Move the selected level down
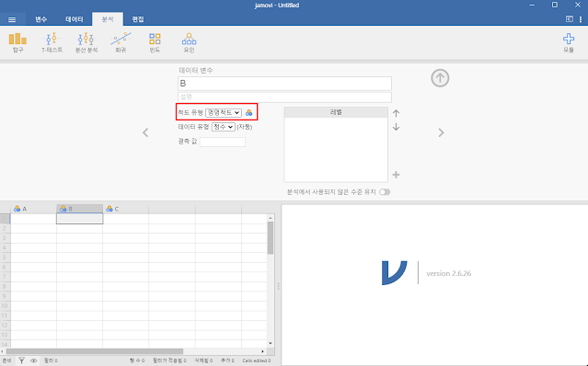The height and width of the screenshot is (366, 588). tap(396, 128)
